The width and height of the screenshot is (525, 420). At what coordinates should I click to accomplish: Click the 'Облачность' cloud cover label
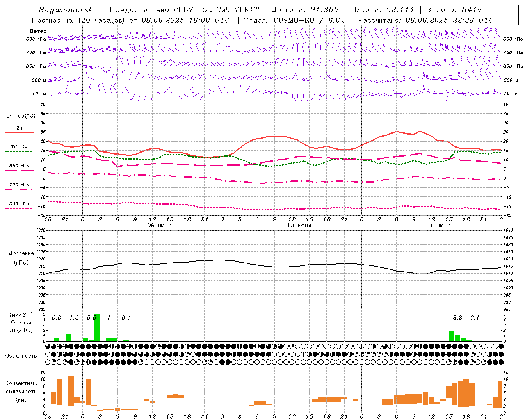click(x=21, y=356)
